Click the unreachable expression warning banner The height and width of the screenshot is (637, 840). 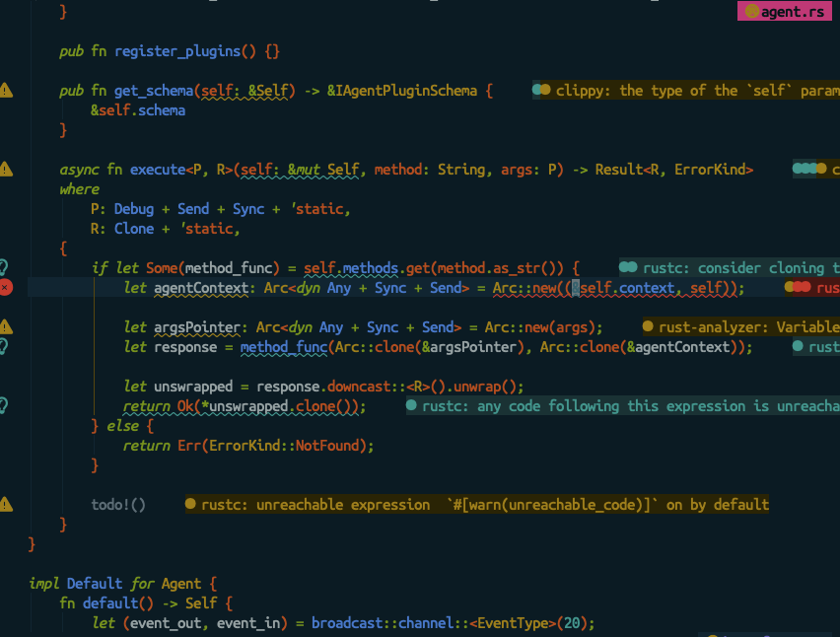473,504
